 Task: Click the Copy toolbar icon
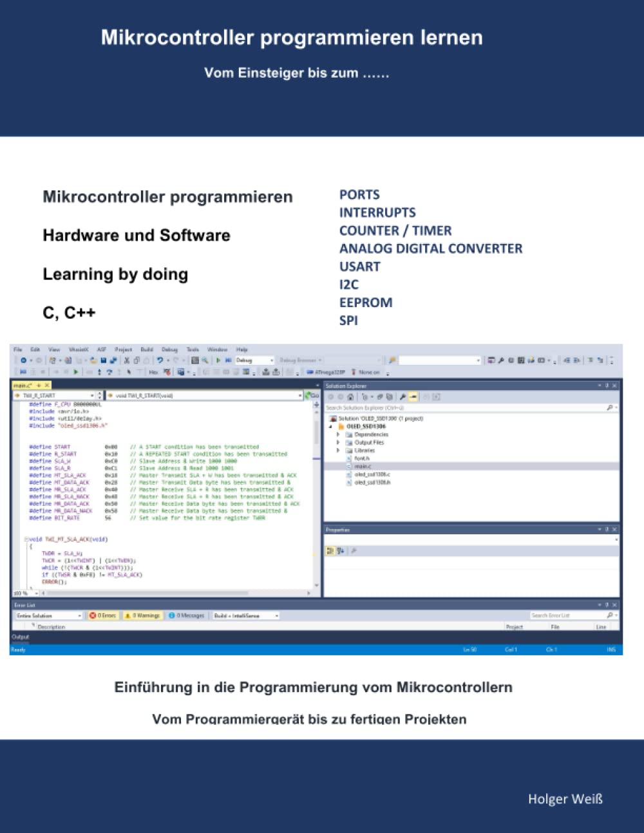click(x=137, y=360)
